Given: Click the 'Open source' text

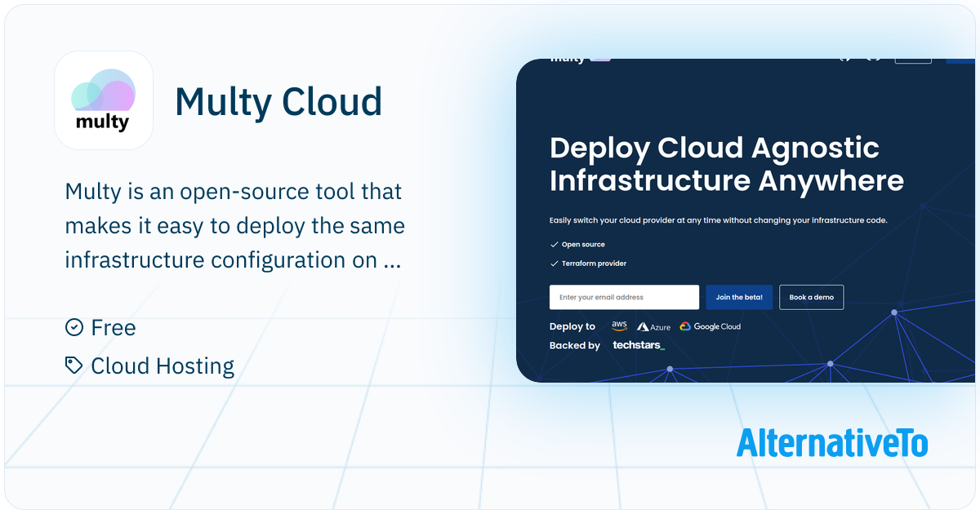Looking at the screenshot, I should pos(583,244).
